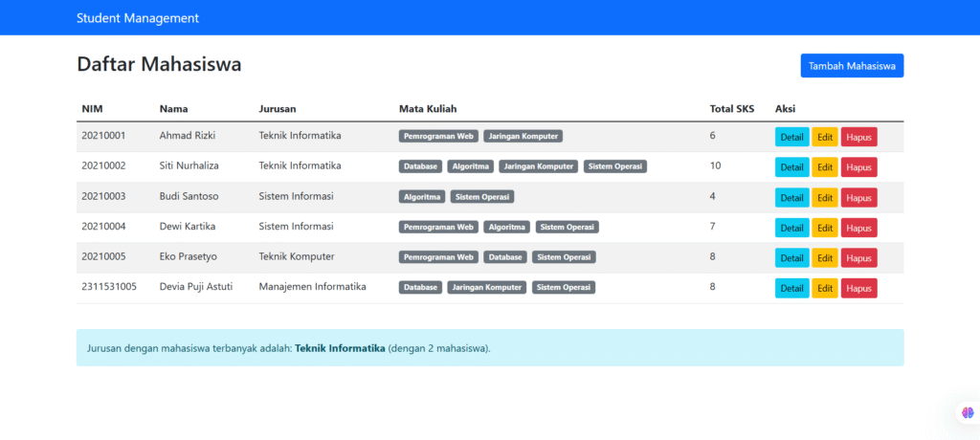This screenshot has width=980, height=440.
Task: Click the Total SKS column header
Action: pyautogui.click(x=731, y=108)
